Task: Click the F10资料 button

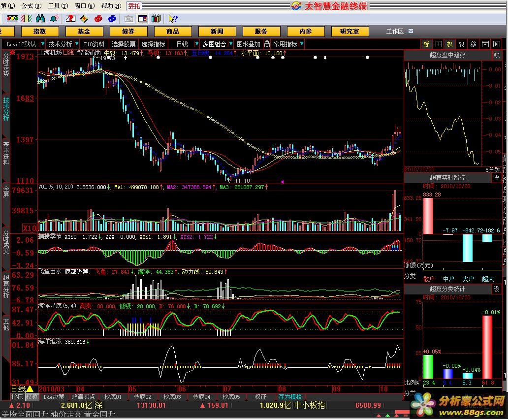Action: click(x=94, y=44)
